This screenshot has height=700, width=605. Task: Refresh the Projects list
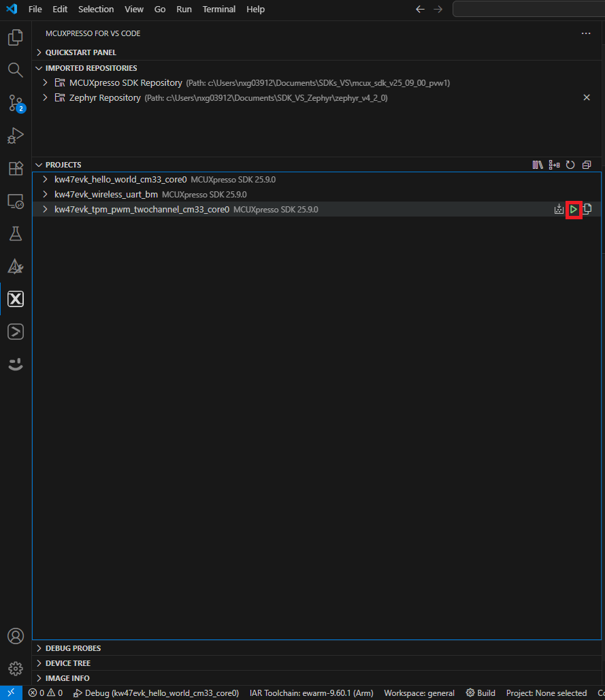tap(570, 164)
